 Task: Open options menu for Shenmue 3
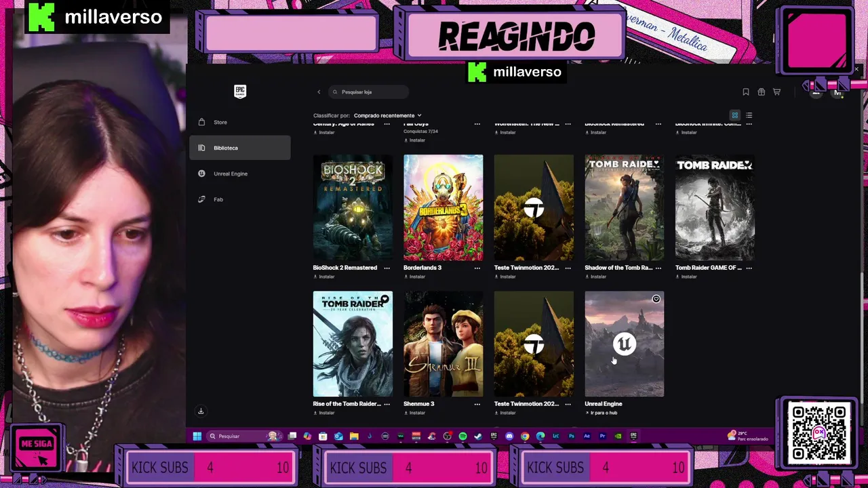(x=477, y=404)
